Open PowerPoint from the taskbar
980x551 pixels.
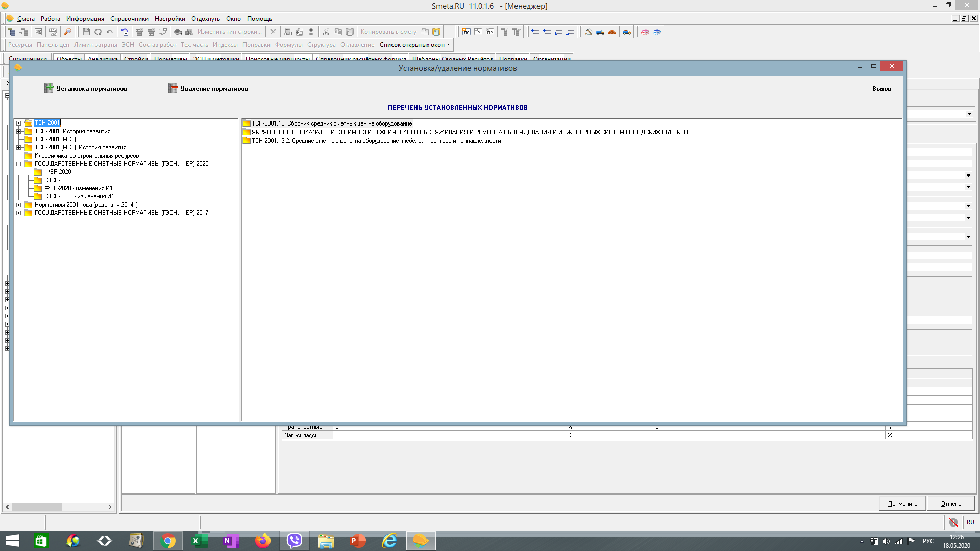358,541
